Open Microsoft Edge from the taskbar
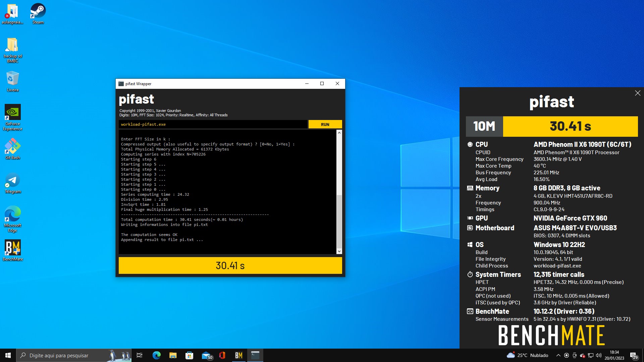The image size is (644, 362). [x=157, y=355]
